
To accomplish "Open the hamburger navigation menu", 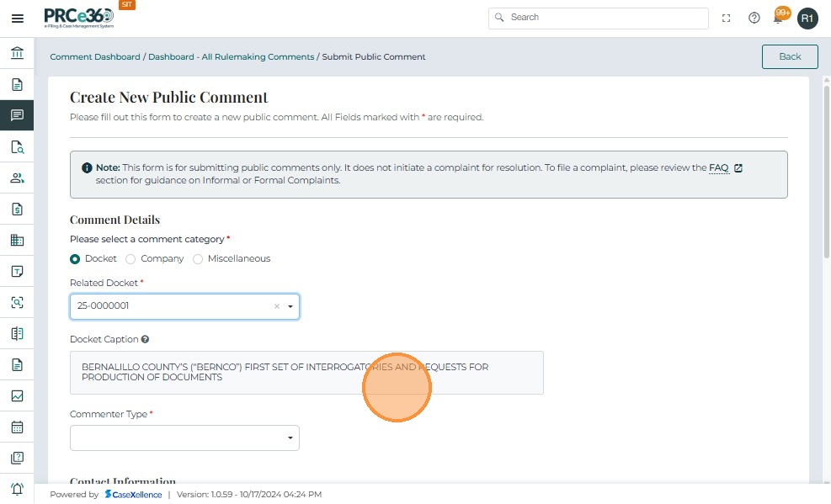I will [x=17, y=18].
